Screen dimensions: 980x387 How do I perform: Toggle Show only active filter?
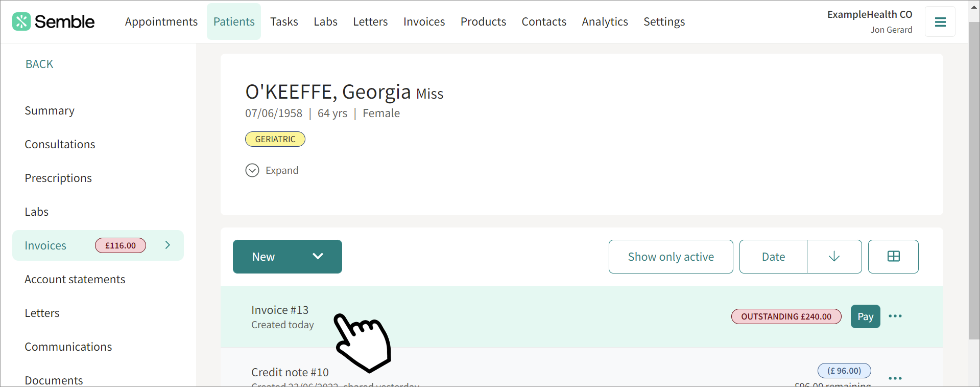[x=671, y=257]
